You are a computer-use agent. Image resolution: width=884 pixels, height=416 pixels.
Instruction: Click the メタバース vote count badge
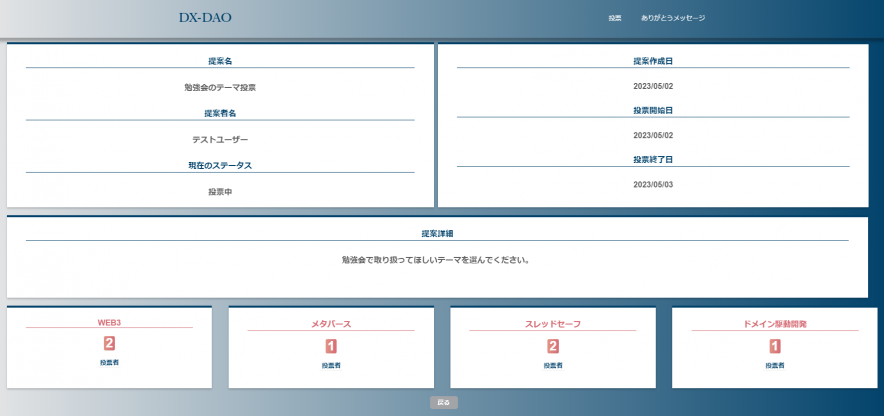(331, 346)
